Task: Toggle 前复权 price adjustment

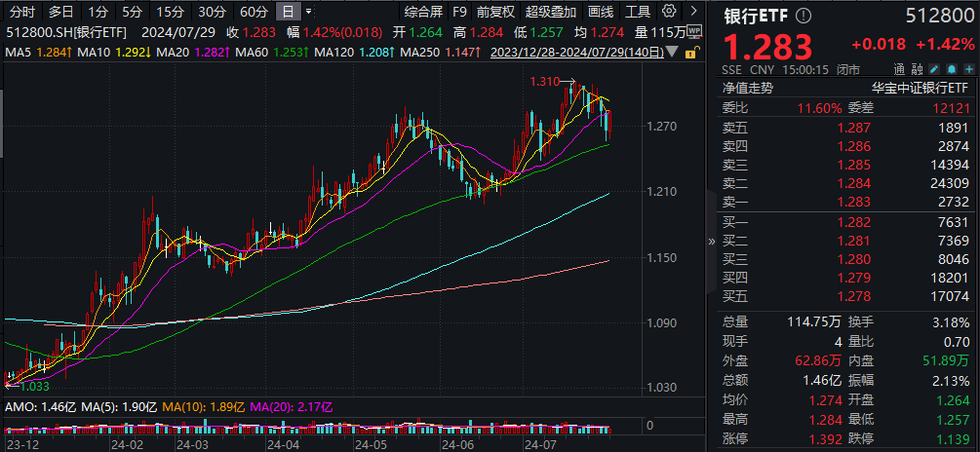Action: 494,13
